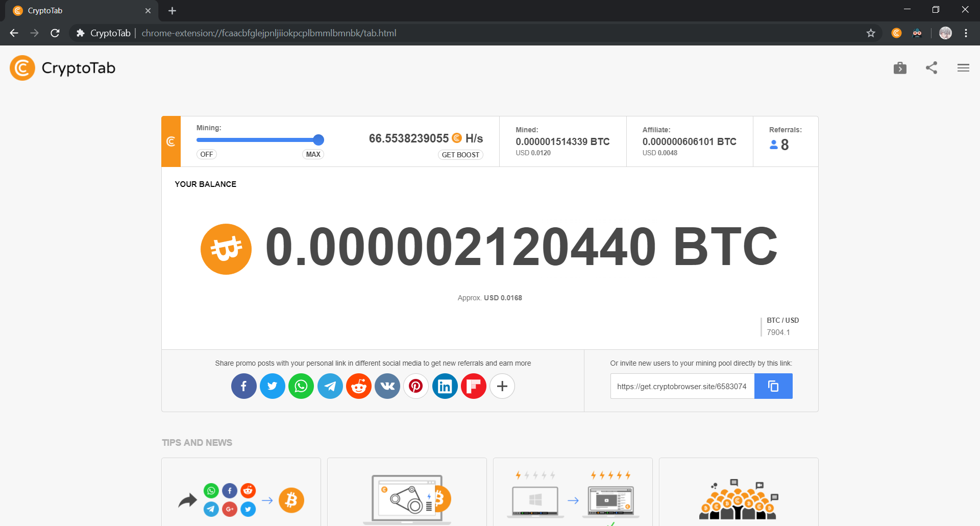
Task: Click the CryptoTab logo in the page header
Action: pyautogui.click(x=63, y=68)
